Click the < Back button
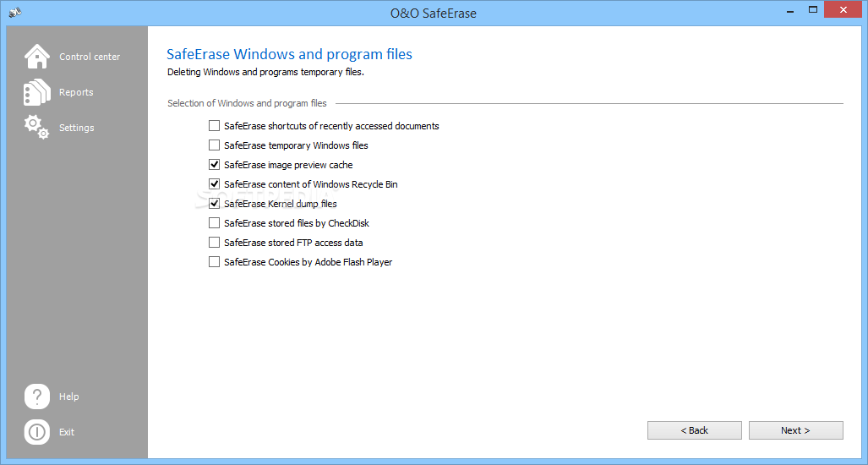Viewport: 868px width, 465px height. 695,430
